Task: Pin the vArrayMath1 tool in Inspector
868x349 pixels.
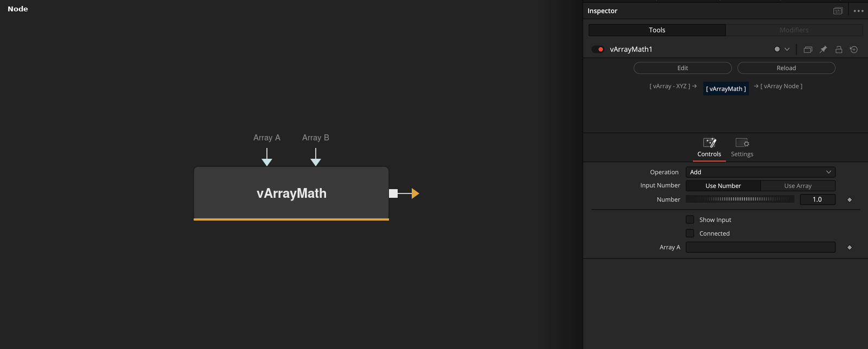Action: click(x=823, y=49)
